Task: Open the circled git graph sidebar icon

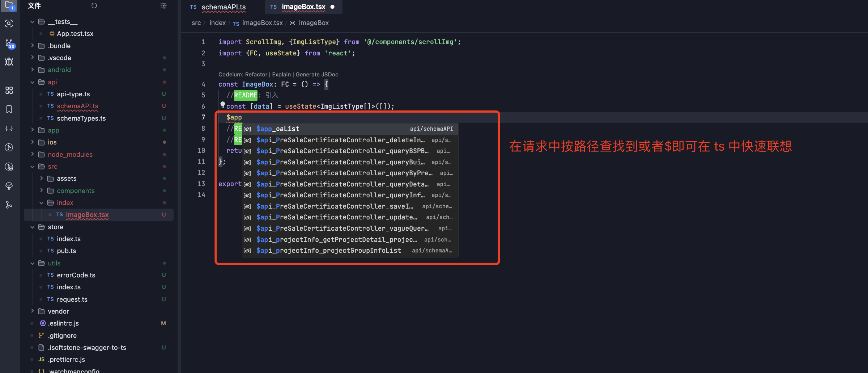Action: point(9,147)
